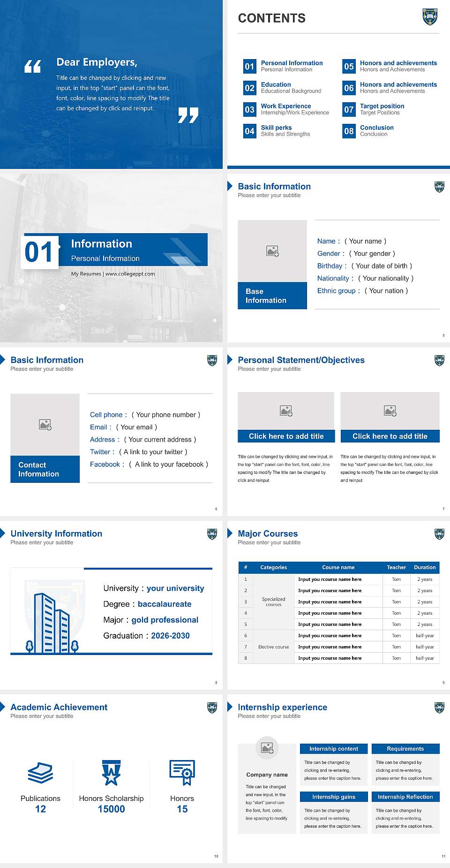Click the round image placeholder above Company name
The height and width of the screenshot is (868, 450).
click(267, 748)
